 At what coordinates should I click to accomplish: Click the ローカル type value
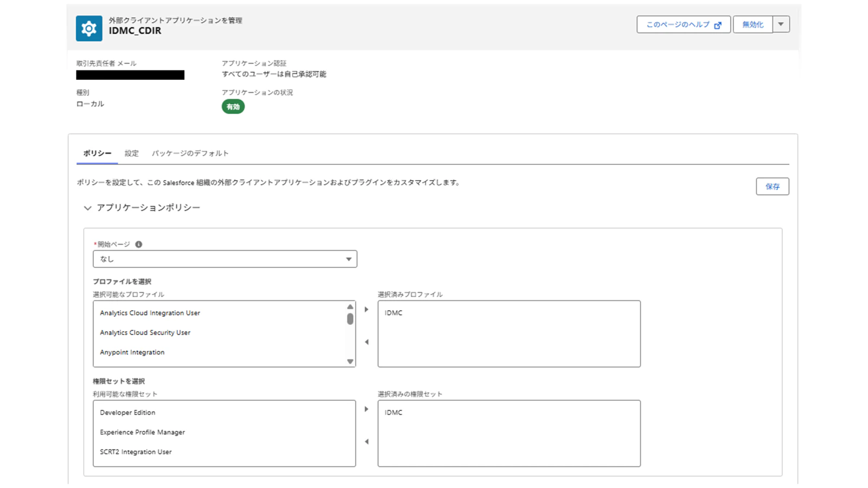pyautogui.click(x=90, y=104)
